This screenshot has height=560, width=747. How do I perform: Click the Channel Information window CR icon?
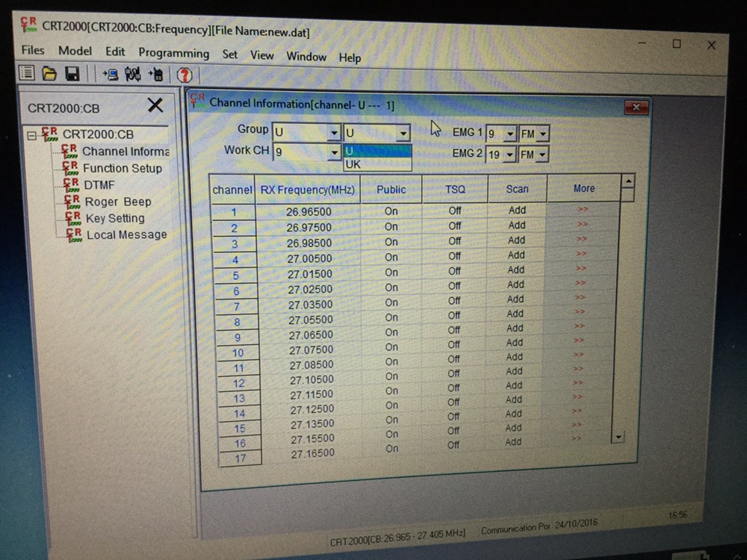pos(197,101)
